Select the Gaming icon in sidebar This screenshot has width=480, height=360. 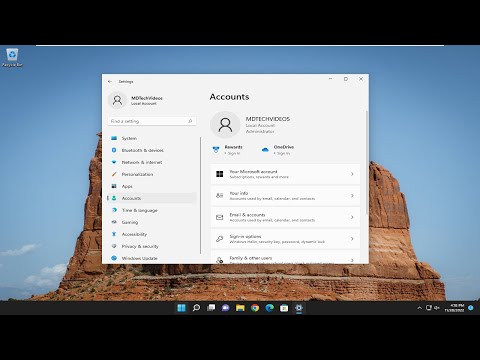pos(114,222)
